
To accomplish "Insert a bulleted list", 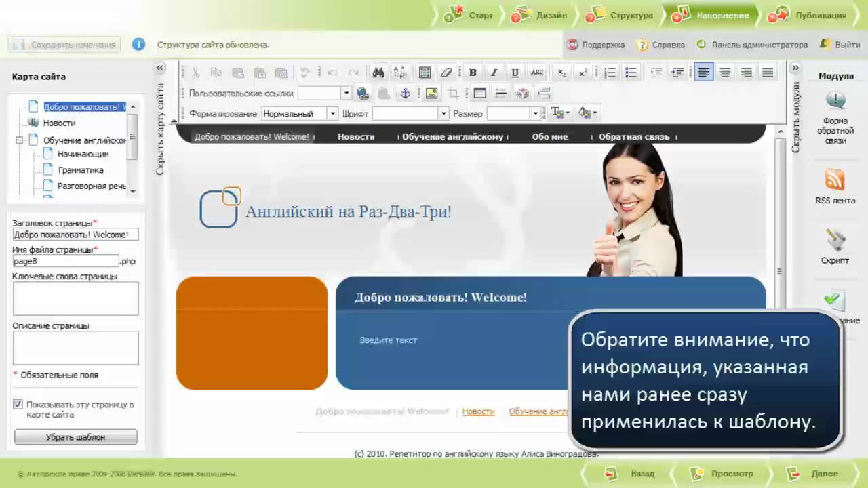I will [x=631, y=73].
